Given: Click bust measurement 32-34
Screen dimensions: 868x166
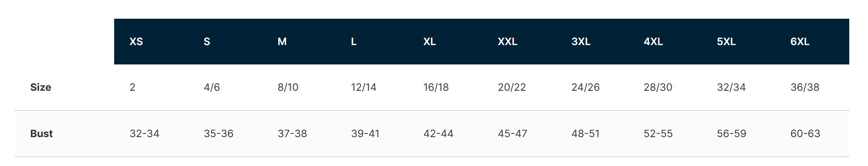Looking at the screenshot, I should (144, 134).
